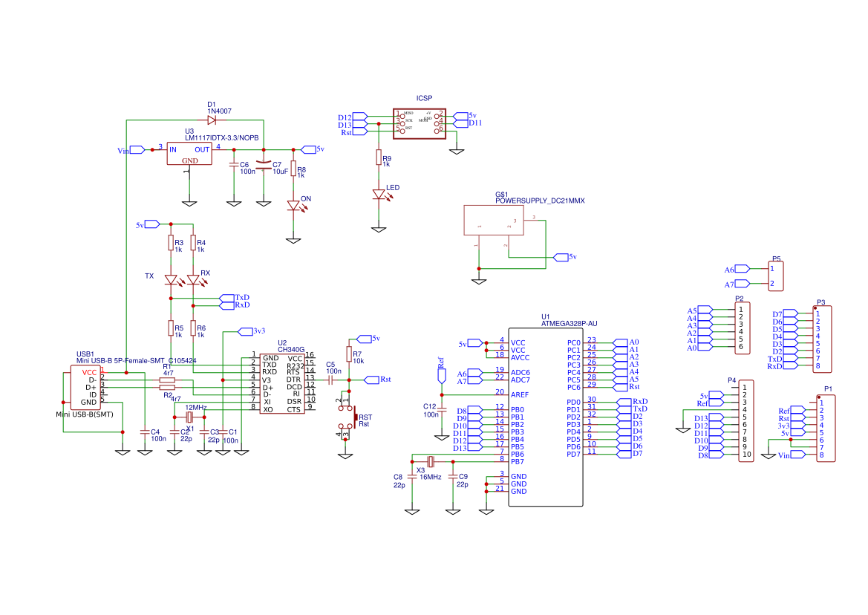Viewport: 868px width, 615px height.
Task: Click the C5 100n capacitor on DTR
Action: (330, 380)
